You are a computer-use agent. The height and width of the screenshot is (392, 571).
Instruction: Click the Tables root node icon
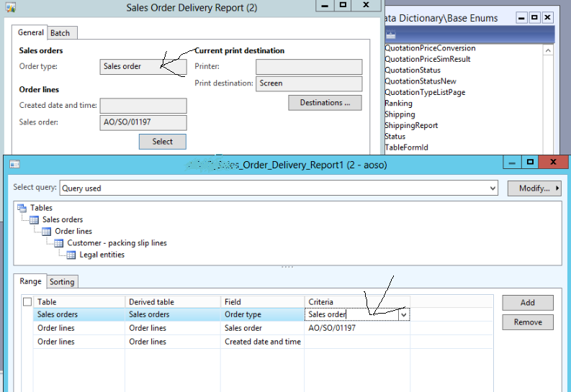22,208
